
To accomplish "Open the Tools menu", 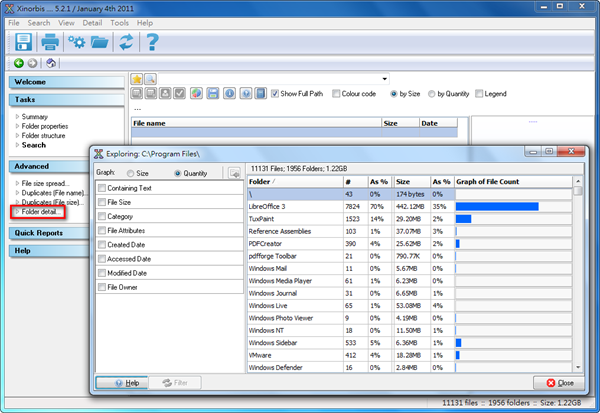I will pos(120,22).
